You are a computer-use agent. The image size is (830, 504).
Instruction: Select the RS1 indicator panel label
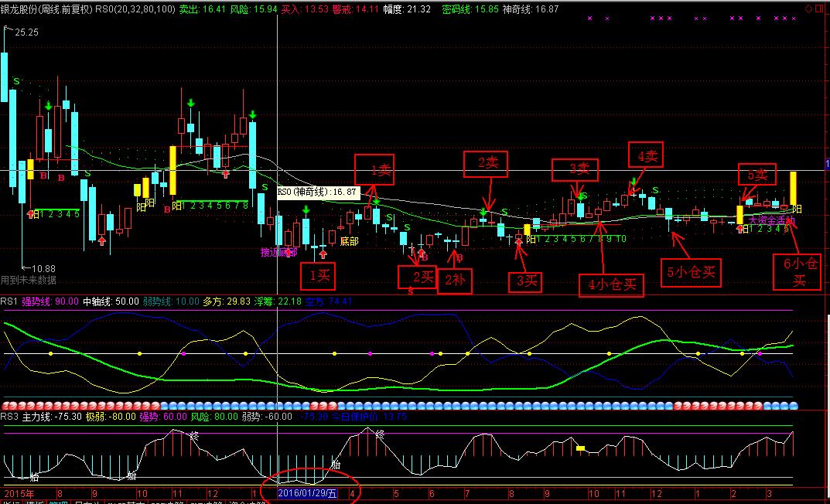9,301
